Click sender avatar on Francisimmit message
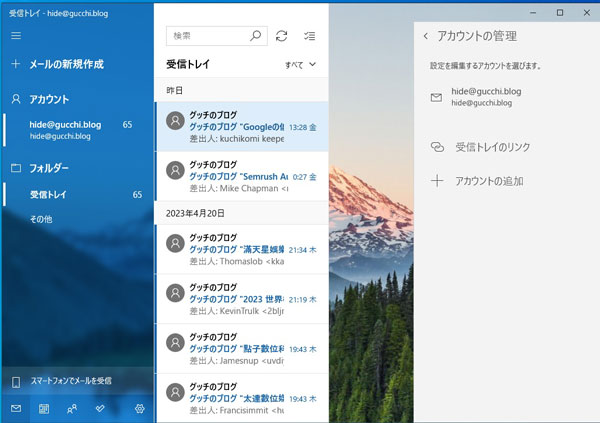Screen dimensions: 600x423 click(x=175, y=393)
